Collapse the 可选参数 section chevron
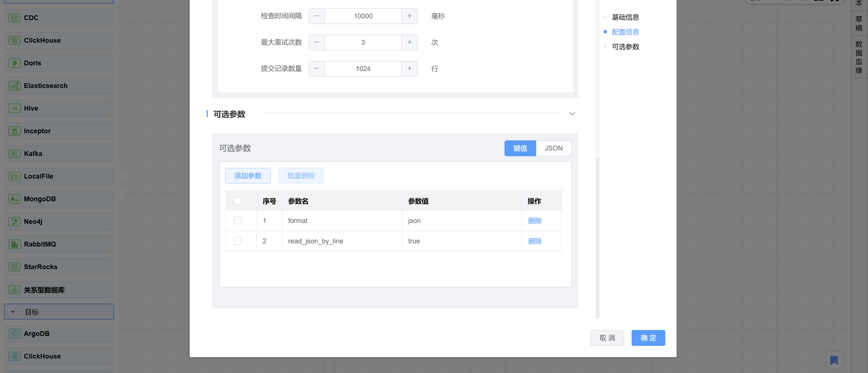The height and width of the screenshot is (373, 868). click(x=572, y=114)
